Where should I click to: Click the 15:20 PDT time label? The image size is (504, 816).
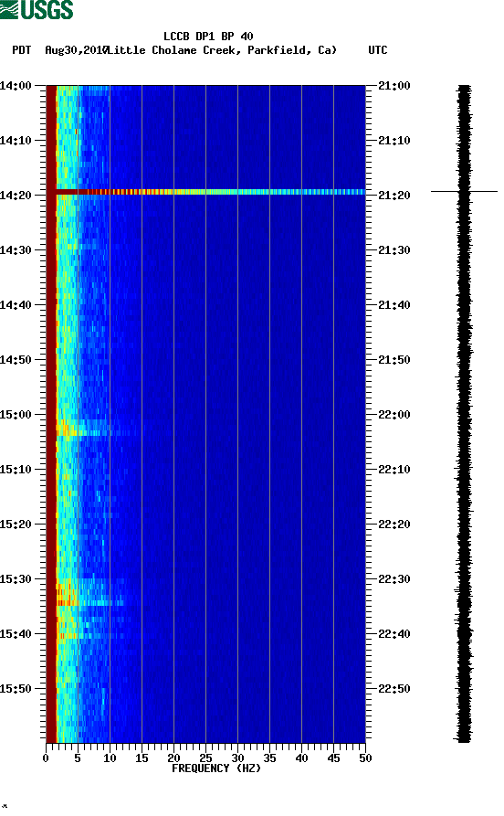(x=16, y=525)
